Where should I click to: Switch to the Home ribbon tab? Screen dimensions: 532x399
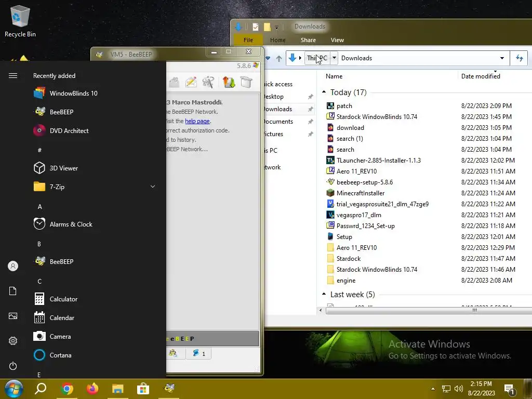277,40
